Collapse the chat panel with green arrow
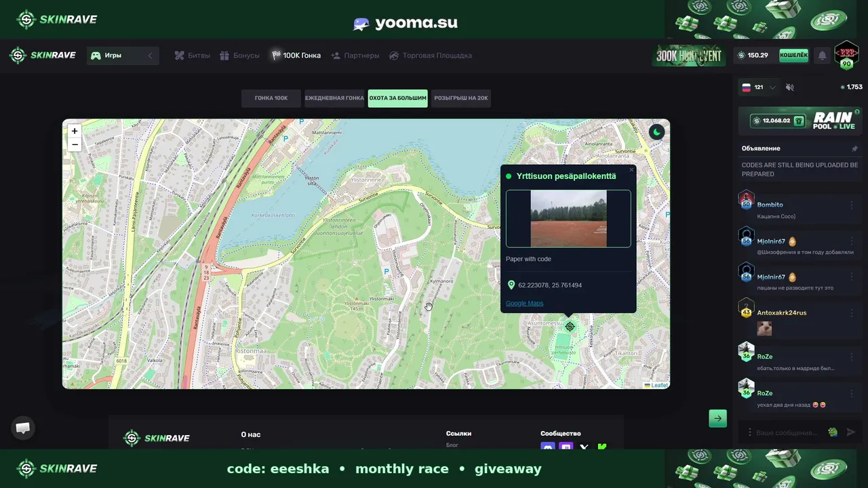Viewport: 868px width, 488px height. click(x=717, y=418)
